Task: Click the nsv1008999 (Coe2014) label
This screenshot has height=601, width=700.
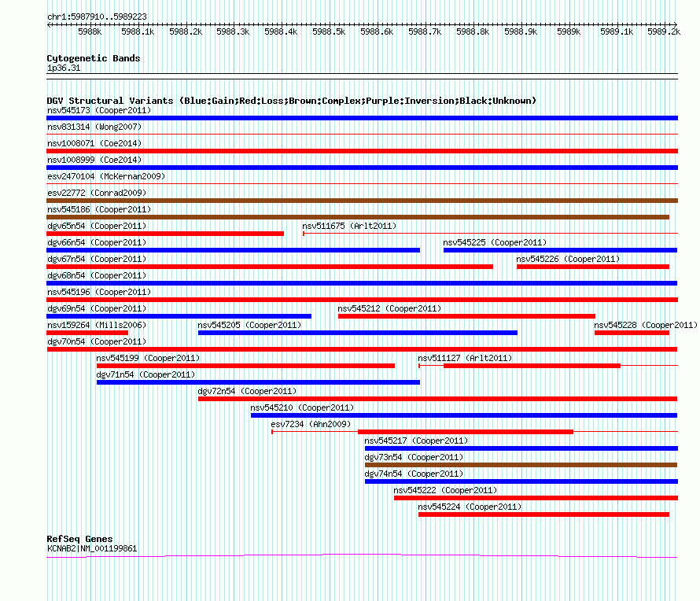Action: coord(94,160)
